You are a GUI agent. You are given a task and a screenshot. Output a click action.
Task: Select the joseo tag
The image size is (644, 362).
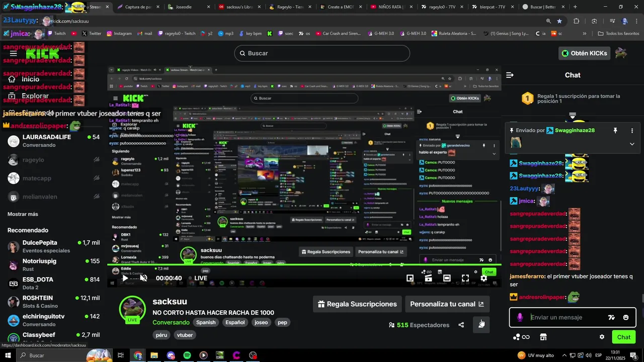(x=261, y=322)
